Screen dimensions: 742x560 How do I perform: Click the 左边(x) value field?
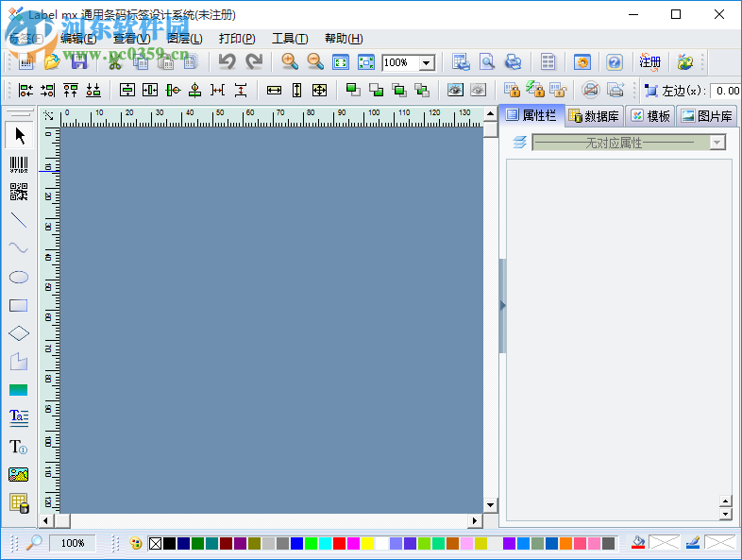(x=726, y=91)
